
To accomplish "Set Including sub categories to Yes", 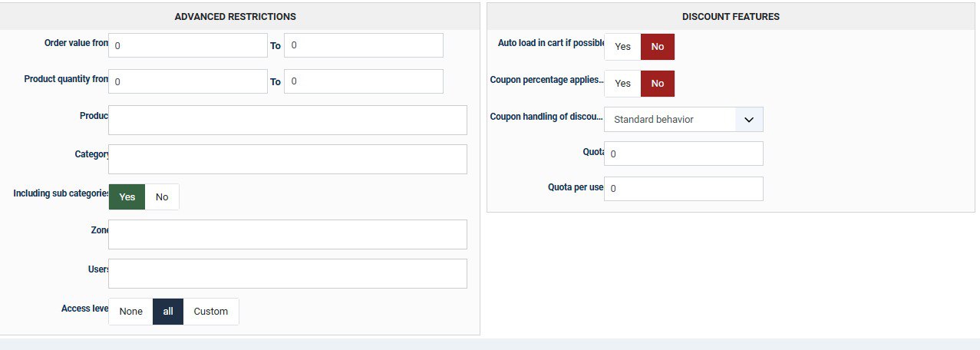I will 127,197.
